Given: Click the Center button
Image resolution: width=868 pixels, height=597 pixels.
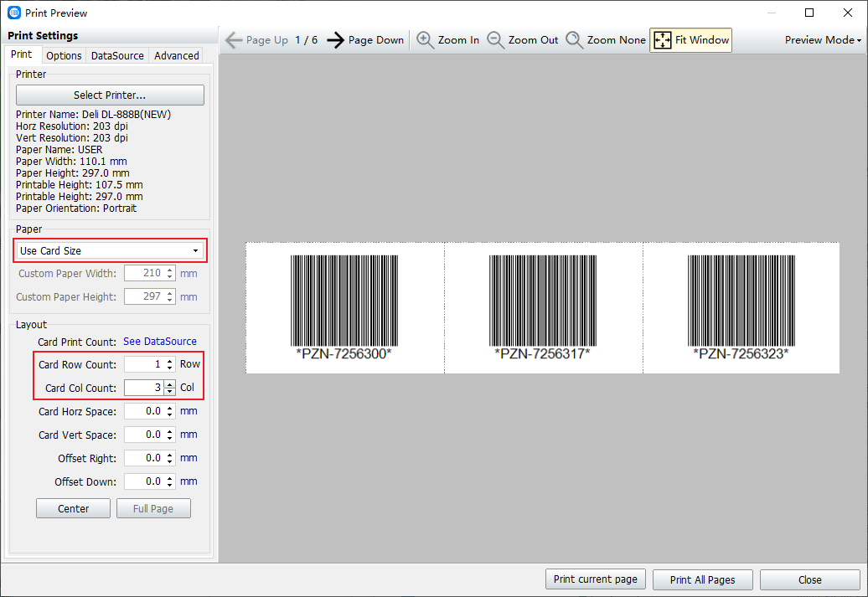Looking at the screenshot, I should [x=73, y=508].
